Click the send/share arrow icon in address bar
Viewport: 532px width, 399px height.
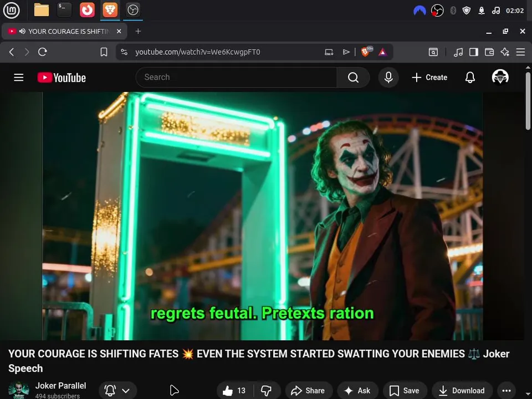(x=346, y=52)
